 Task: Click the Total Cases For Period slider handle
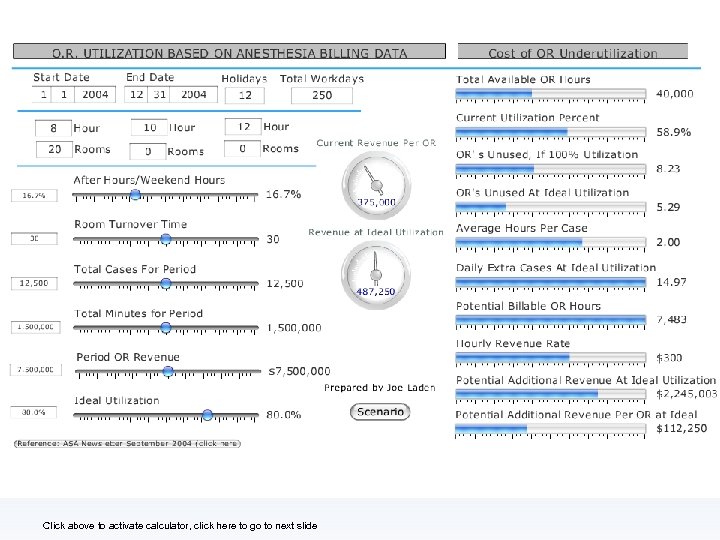pos(166,283)
